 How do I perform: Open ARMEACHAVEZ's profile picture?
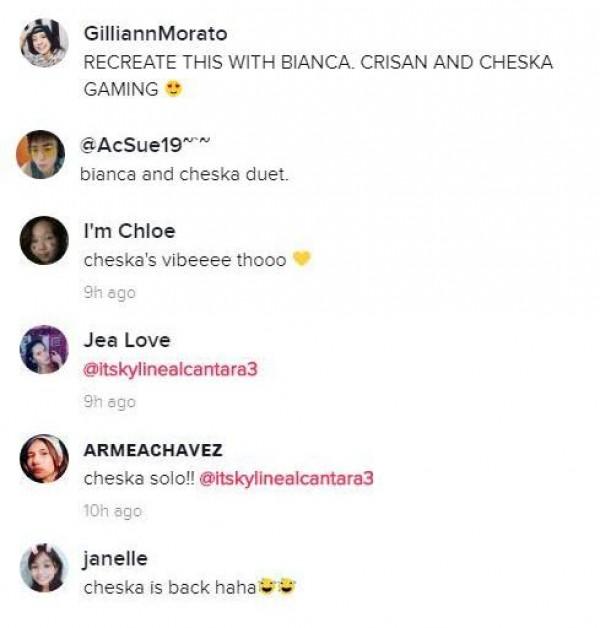point(44,459)
